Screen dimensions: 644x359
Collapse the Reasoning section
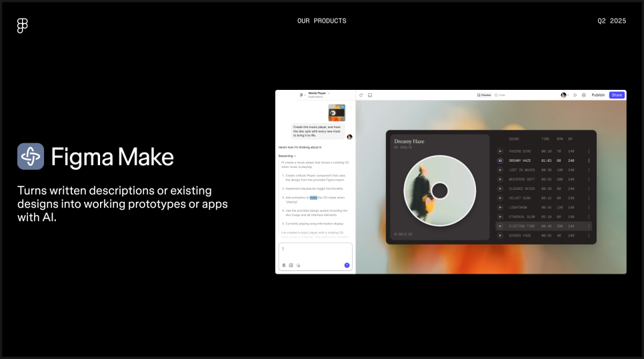[x=287, y=156]
